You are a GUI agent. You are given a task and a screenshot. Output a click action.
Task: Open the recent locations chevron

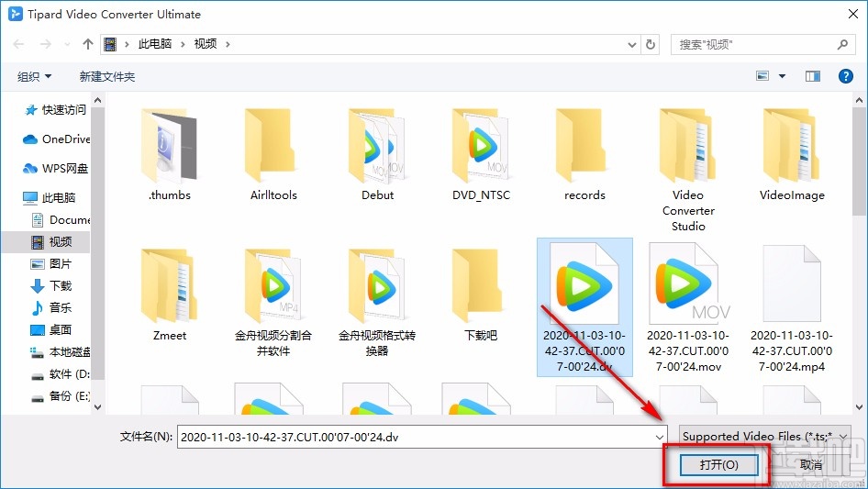(x=67, y=44)
